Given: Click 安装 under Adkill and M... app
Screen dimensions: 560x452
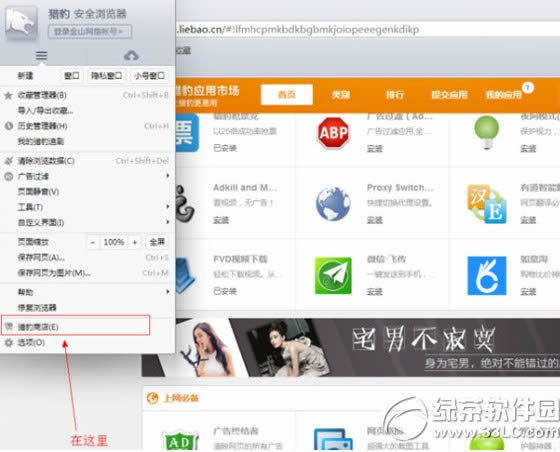Looking at the screenshot, I should point(221,220).
